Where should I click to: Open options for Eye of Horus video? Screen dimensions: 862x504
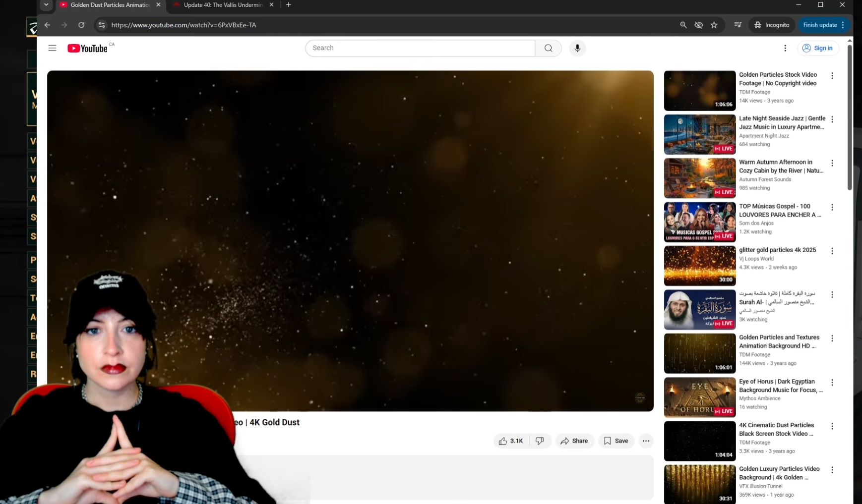832,383
